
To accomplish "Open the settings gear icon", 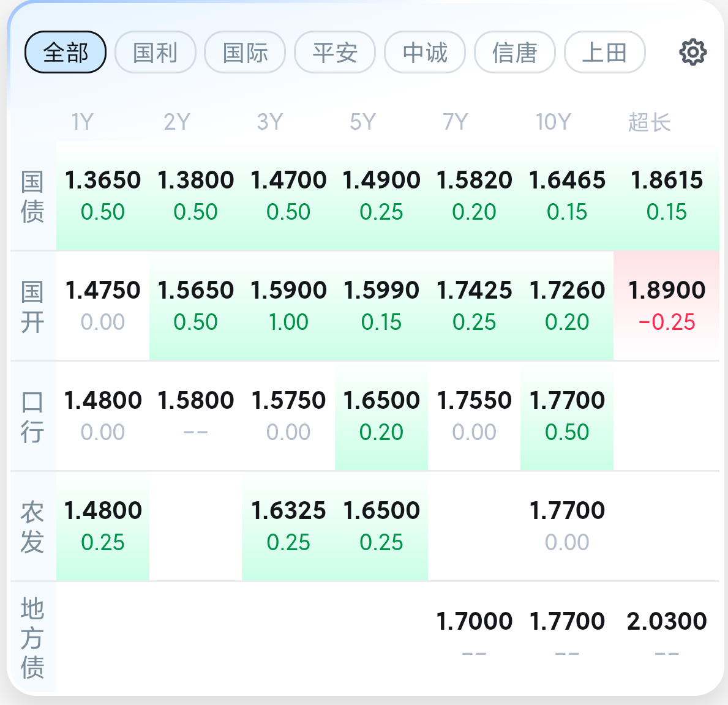I will [692, 52].
